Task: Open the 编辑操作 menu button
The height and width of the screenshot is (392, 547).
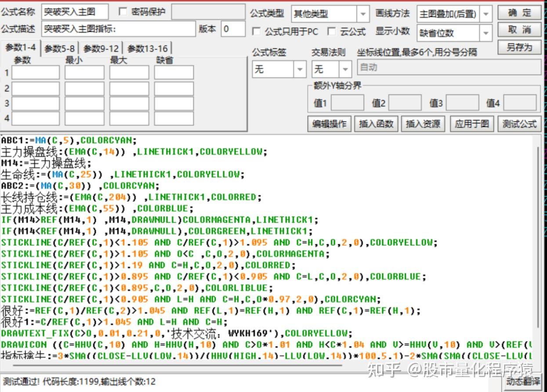Action: pyautogui.click(x=329, y=124)
